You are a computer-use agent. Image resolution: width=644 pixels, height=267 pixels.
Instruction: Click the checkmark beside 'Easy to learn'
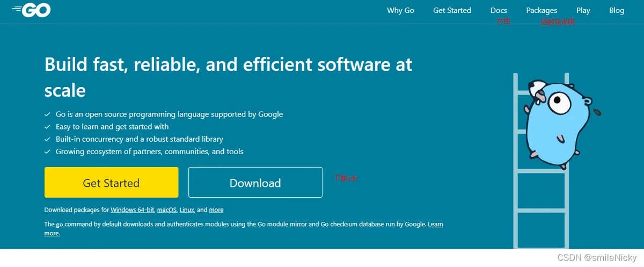[48, 127]
